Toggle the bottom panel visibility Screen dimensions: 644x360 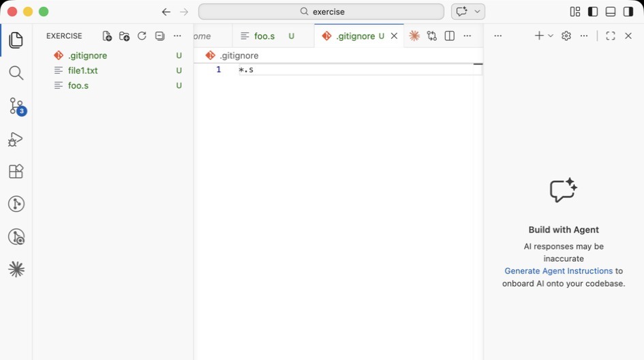pos(611,12)
